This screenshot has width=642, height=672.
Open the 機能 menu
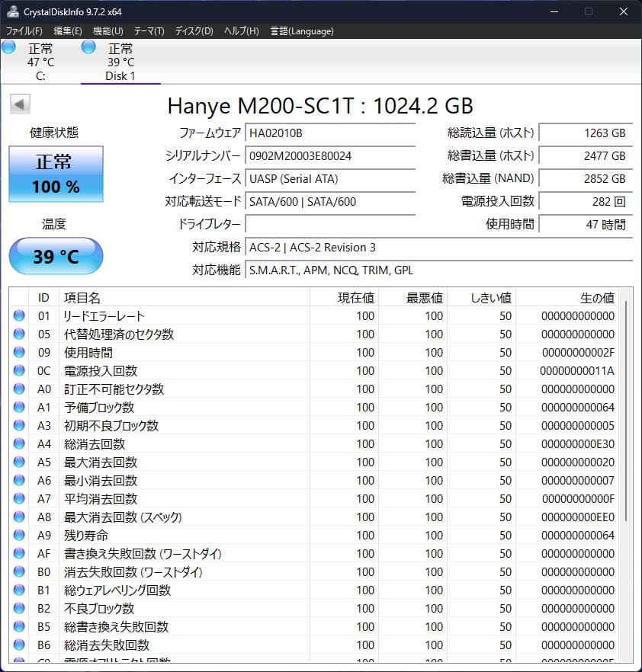coord(106,31)
